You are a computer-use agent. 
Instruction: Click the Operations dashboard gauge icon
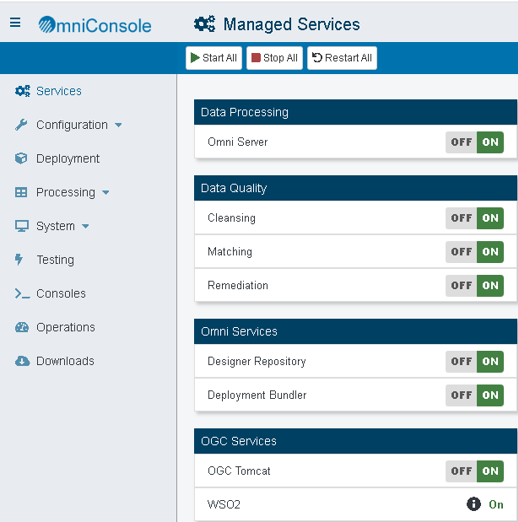coord(22,327)
